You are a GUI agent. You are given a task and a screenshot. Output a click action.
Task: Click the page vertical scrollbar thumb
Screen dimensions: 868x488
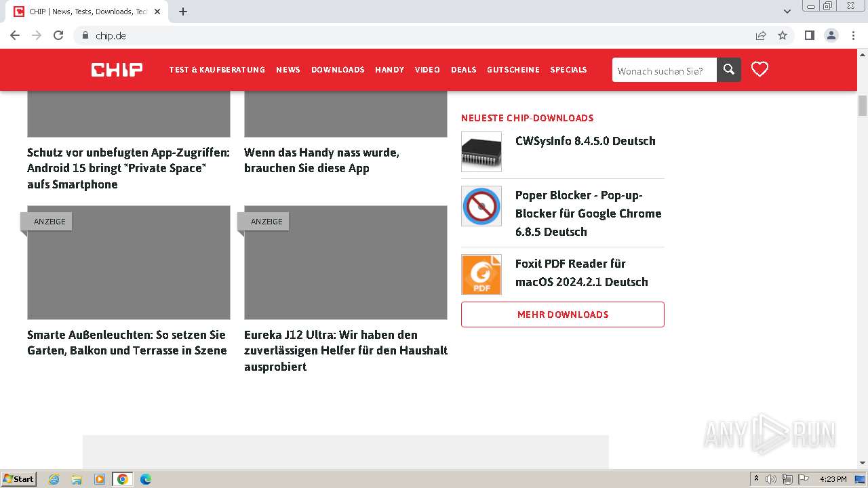pyautogui.click(x=863, y=106)
